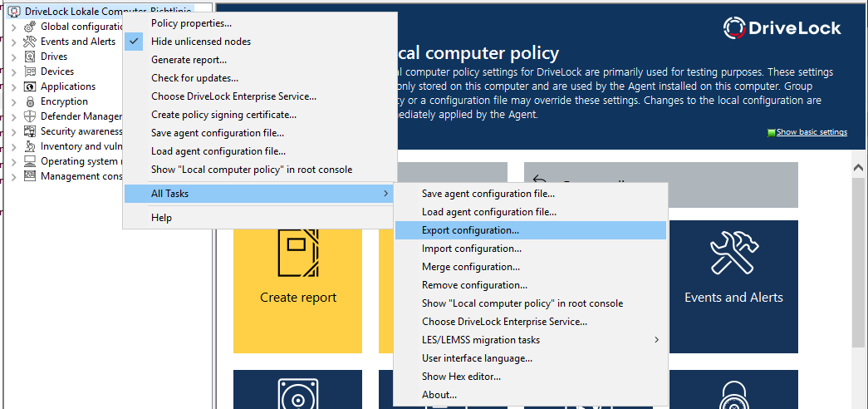This screenshot has width=868, height=409.
Task: Select the Drives tree item label
Action: (x=54, y=57)
